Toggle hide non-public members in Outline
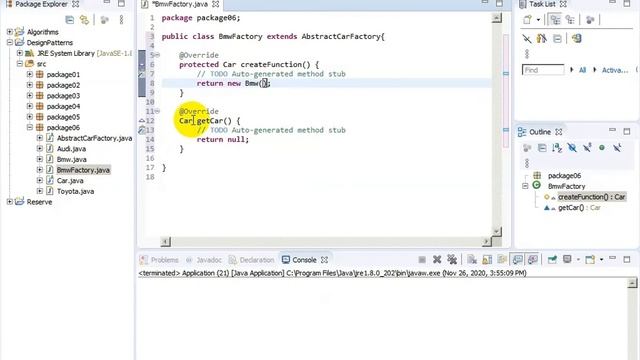The width and height of the screenshot is (640, 360). [x=602, y=148]
